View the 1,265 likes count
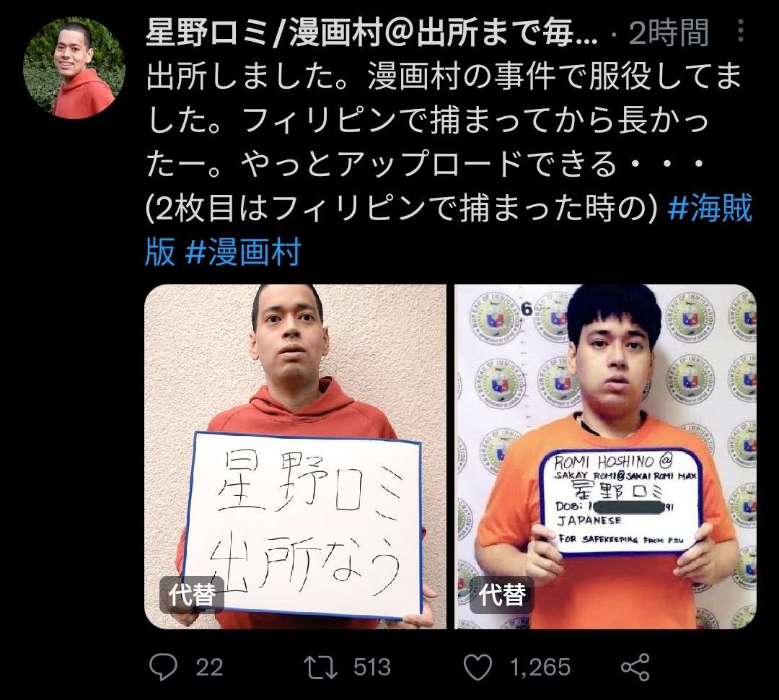This screenshot has height=700, width=779. pyautogui.click(x=540, y=668)
